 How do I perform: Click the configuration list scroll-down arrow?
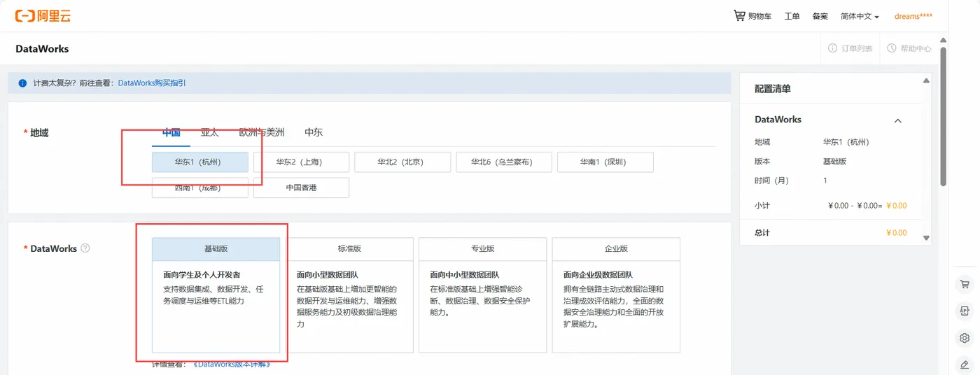coord(927,238)
